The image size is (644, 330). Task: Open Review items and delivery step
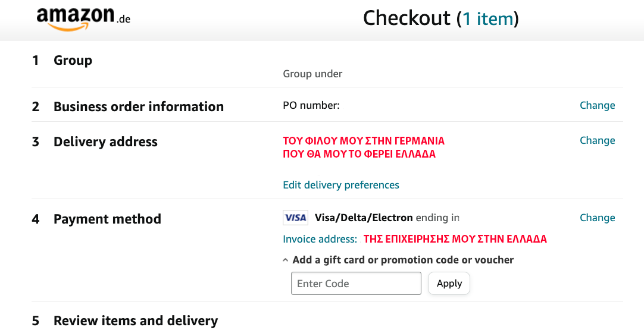pos(136,320)
